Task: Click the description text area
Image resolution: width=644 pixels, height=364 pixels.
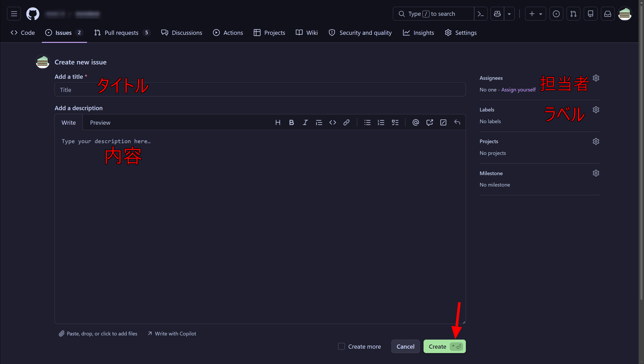Action: point(260,227)
